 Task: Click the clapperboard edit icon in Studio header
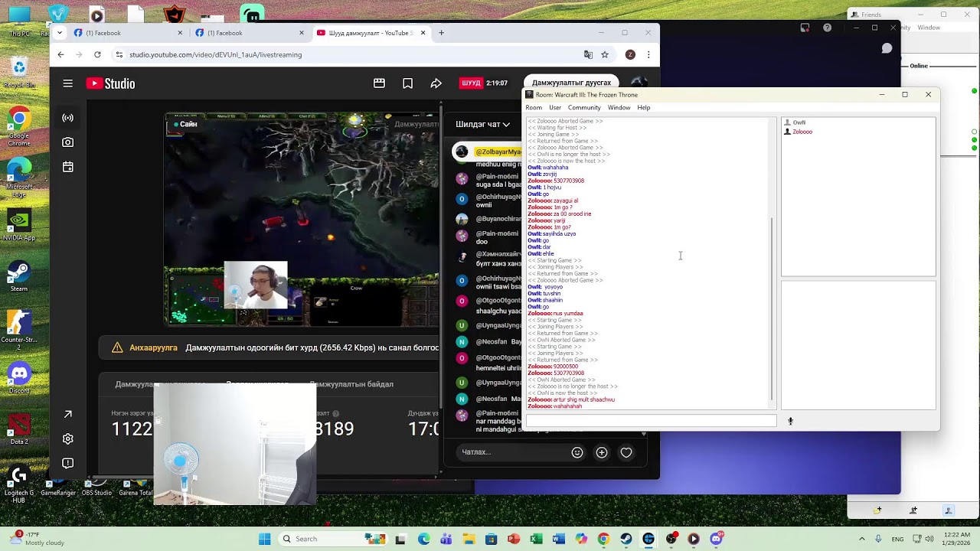379,83
